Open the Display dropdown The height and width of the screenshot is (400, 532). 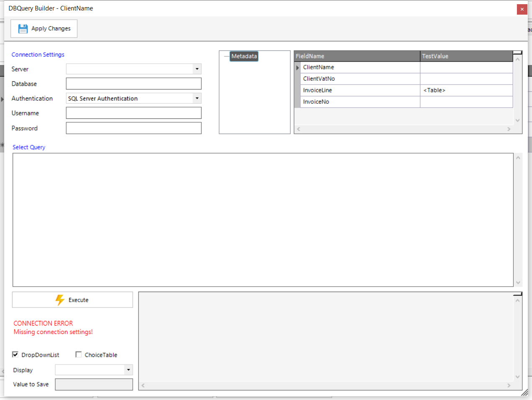point(128,370)
